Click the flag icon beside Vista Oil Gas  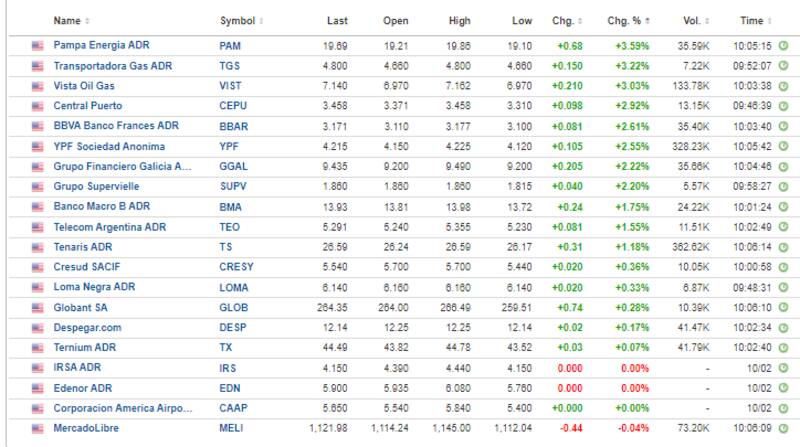(x=38, y=86)
